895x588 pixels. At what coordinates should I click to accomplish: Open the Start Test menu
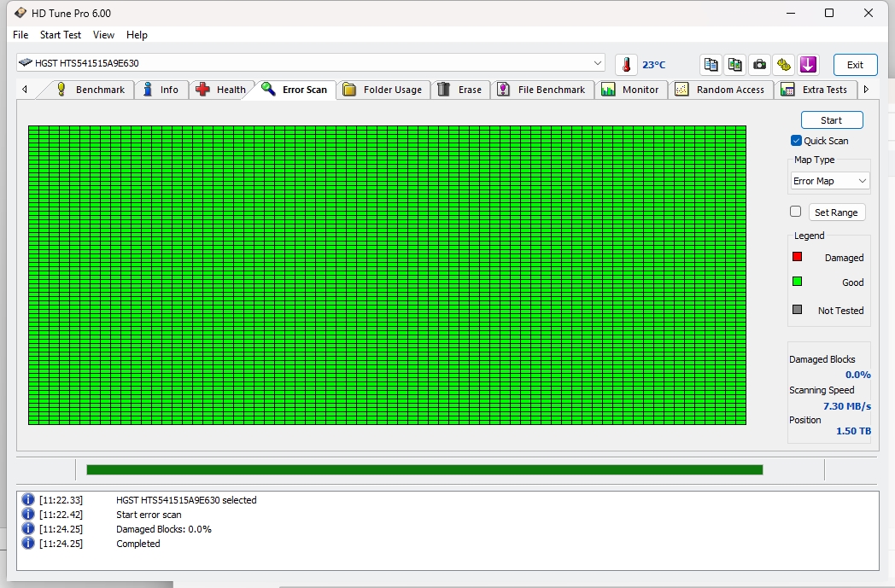(x=61, y=35)
